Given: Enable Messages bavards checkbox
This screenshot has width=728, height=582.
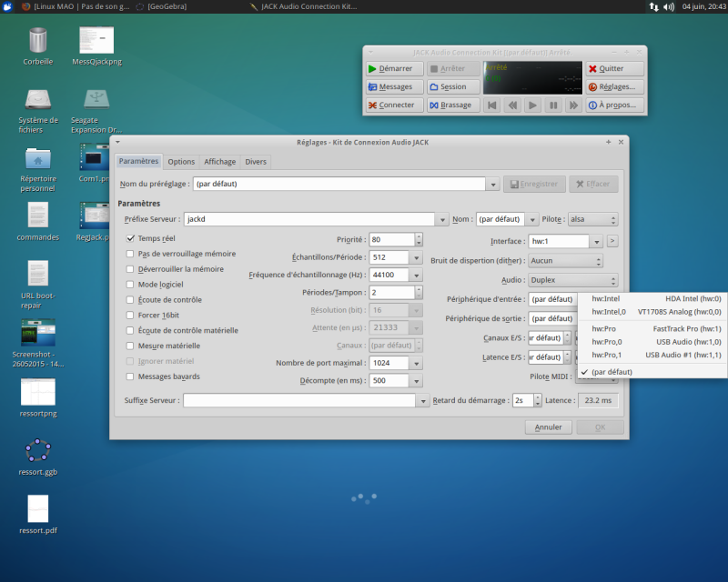Looking at the screenshot, I should coord(131,376).
